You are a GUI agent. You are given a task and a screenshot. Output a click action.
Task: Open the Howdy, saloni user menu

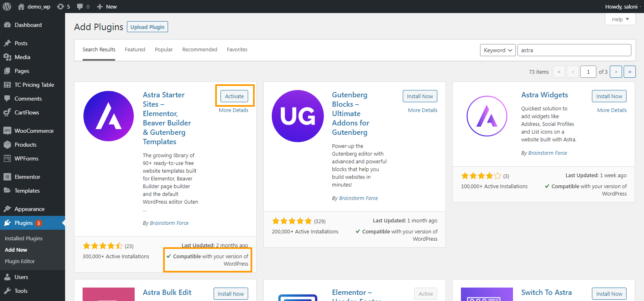pyautogui.click(x=621, y=7)
